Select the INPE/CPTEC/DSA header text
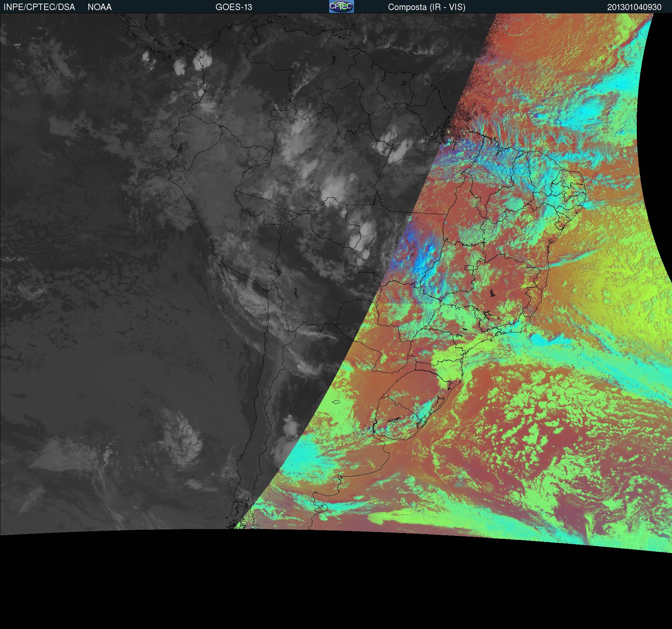 pos(39,7)
